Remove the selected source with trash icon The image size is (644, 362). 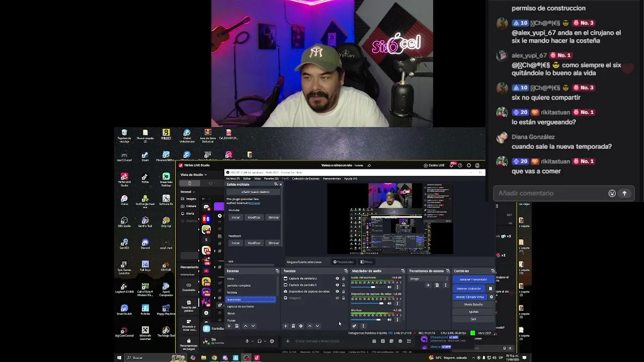[x=293, y=326]
